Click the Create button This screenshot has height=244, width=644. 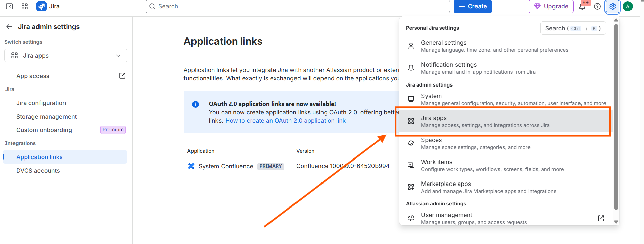[x=472, y=6]
